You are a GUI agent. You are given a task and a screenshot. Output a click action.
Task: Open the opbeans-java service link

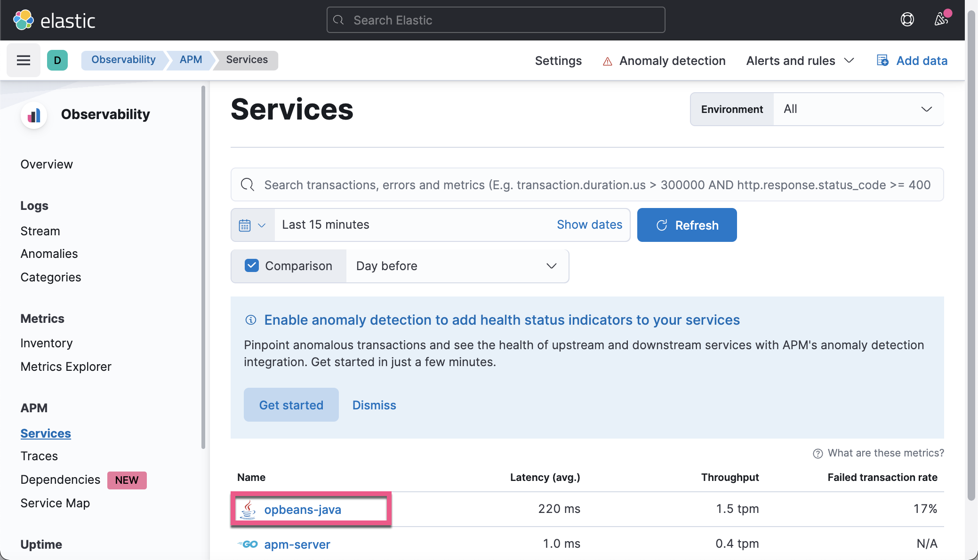(x=303, y=509)
